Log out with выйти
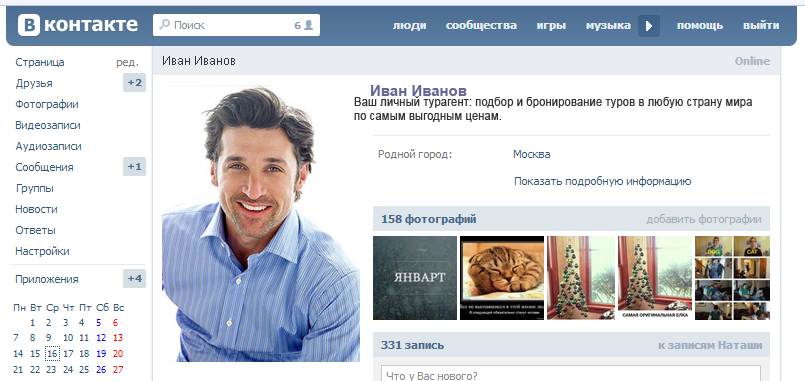This screenshot has width=805, height=381. (x=761, y=26)
